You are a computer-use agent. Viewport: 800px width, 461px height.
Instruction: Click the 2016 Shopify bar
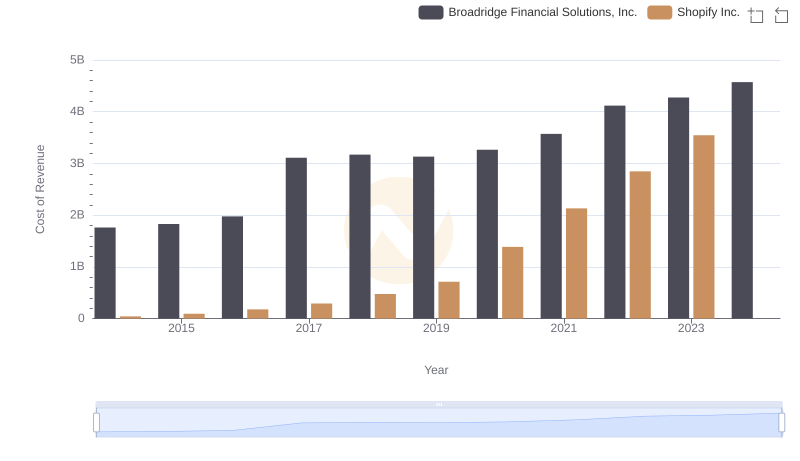(x=258, y=314)
